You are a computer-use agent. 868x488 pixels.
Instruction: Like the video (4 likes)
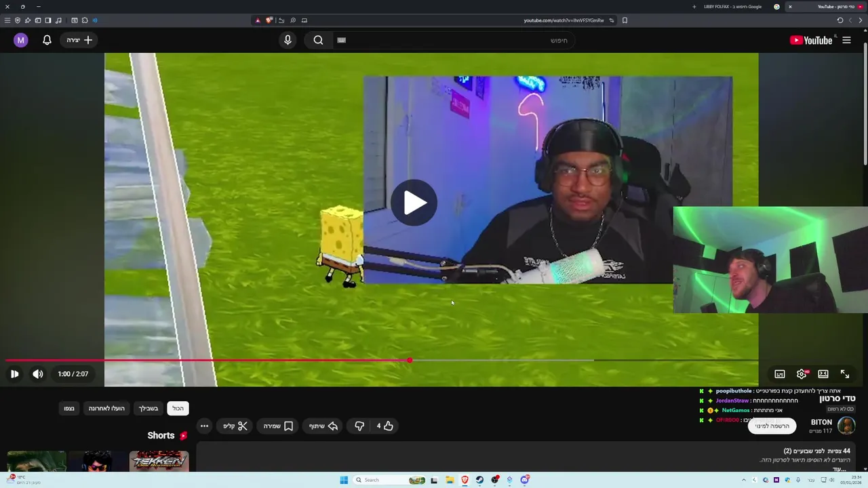coord(385,426)
